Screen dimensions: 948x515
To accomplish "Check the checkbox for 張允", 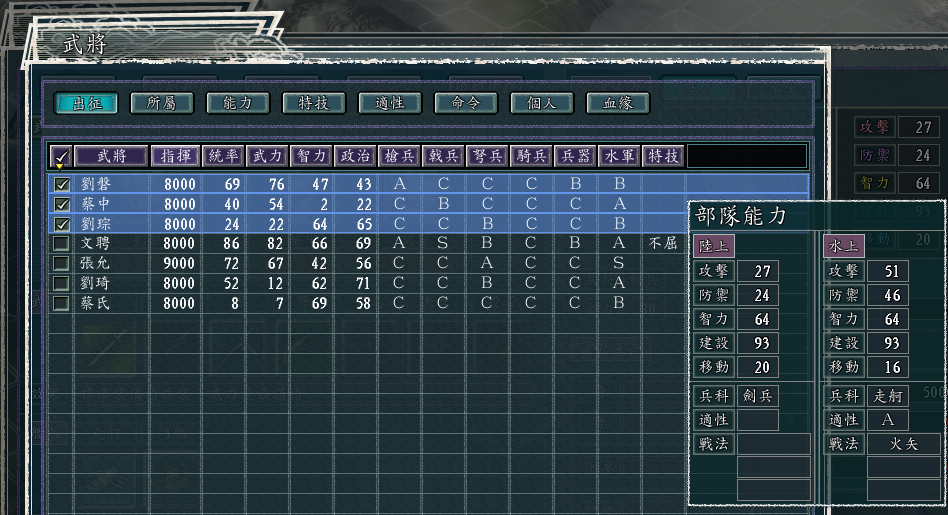I will coord(61,264).
